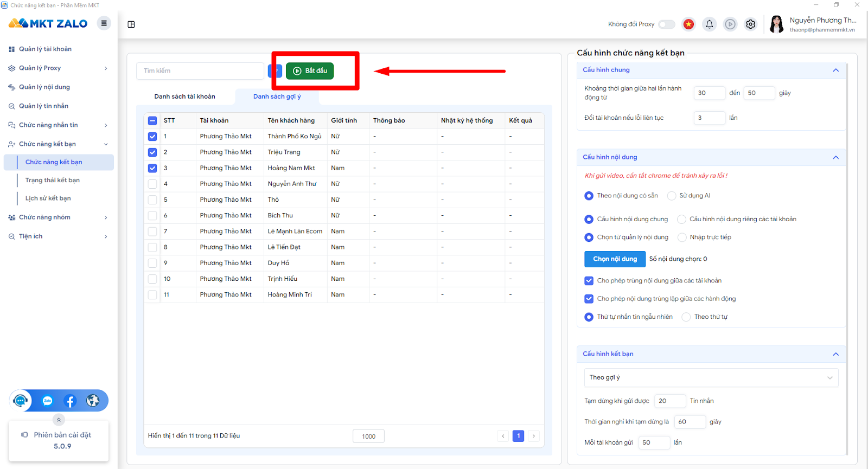This screenshot has height=469, width=868.
Task: Select the Sử dụng AI radio option
Action: coord(672,196)
